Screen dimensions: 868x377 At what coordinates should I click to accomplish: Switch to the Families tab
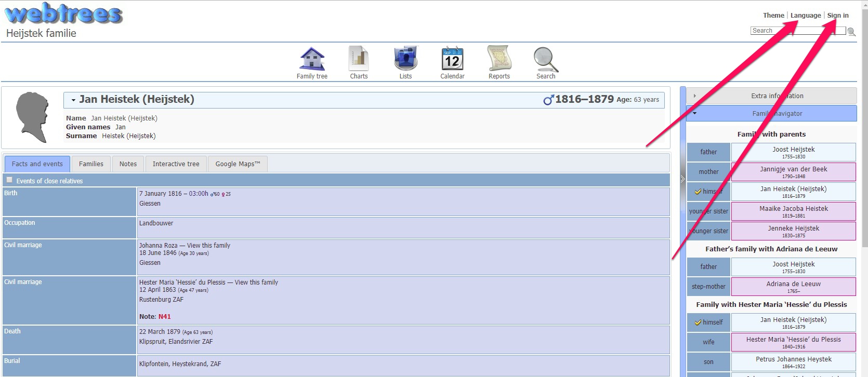(x=91, y=164)
